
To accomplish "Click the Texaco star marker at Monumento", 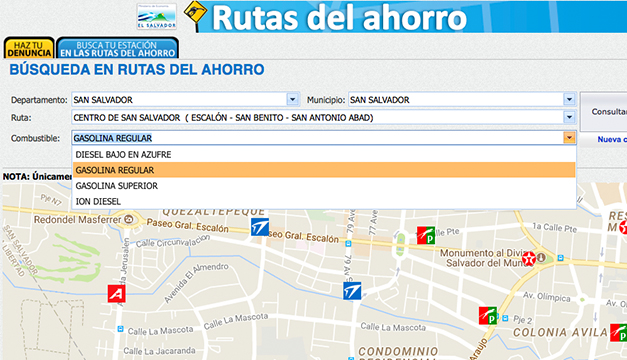I will click(529, 259).
